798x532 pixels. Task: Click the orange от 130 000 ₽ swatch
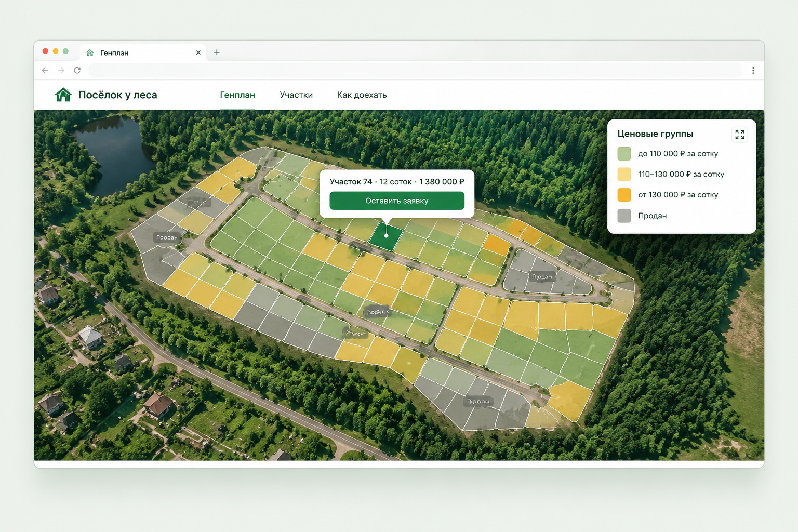624,195
